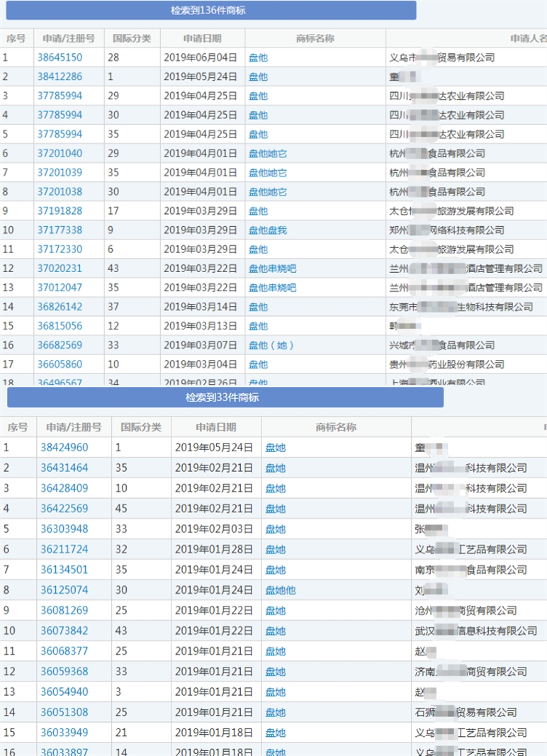This screenshot has width=547, height=756.
Task: Open application number 37201039
Action: pyautogui.click(x=60, y=173)
